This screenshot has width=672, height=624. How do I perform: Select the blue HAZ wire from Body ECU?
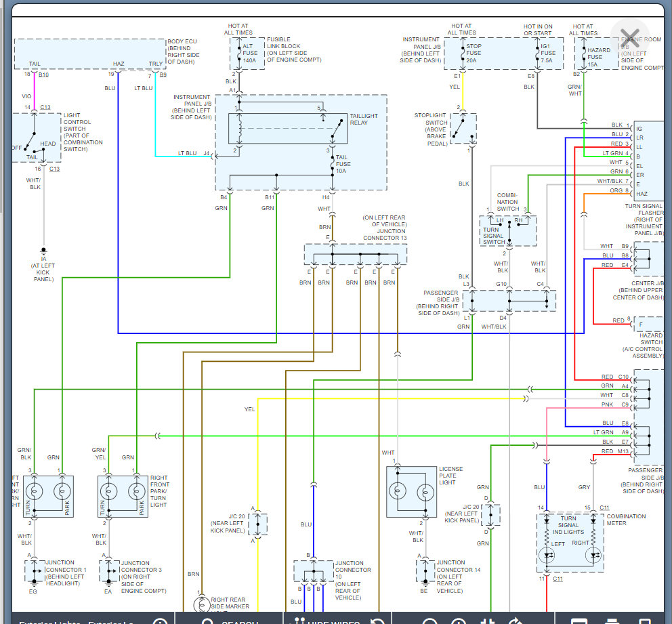(118, 203)
